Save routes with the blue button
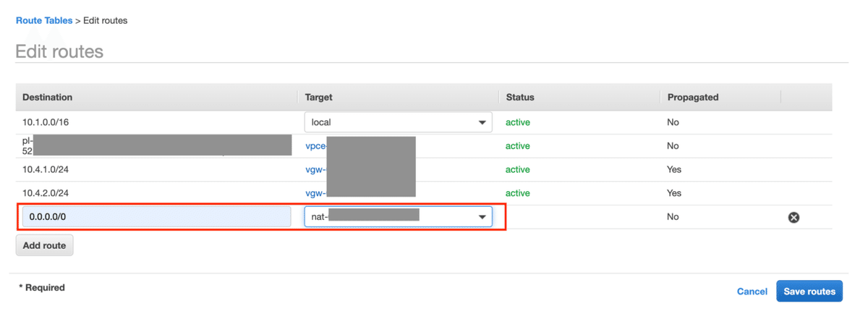Image resolution: width=868 pixels, height=314 pixels. pyautogui.click(x=809, y=292)
